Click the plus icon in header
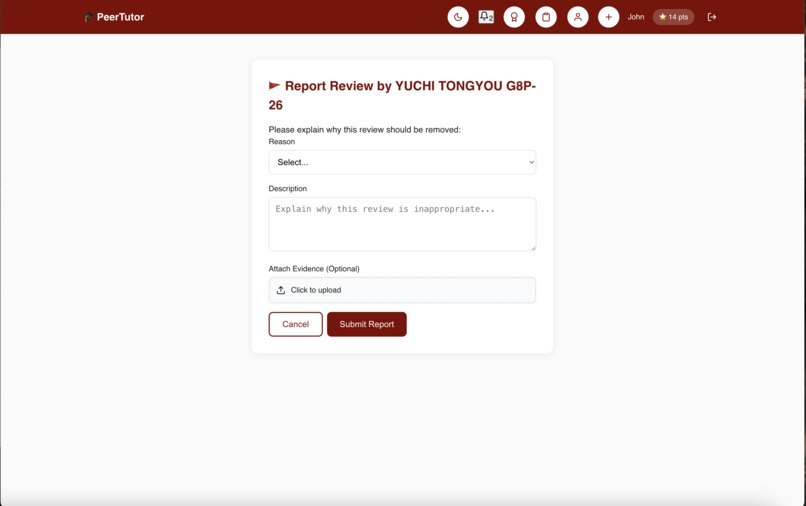Image resolution: width=806 pixels, height=506 pixels. click(609, 17)
